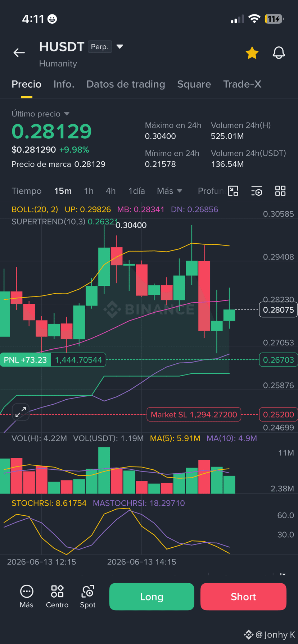Tap the 0.28075 current price tag
The height and width of the screenshot is (644, 298).
point(279,310)
